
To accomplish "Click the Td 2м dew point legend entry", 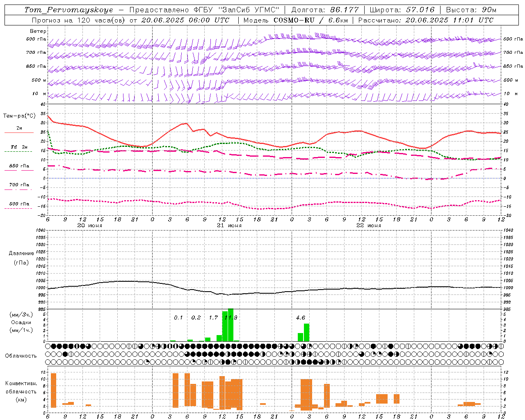I will (x=19, y=147).
